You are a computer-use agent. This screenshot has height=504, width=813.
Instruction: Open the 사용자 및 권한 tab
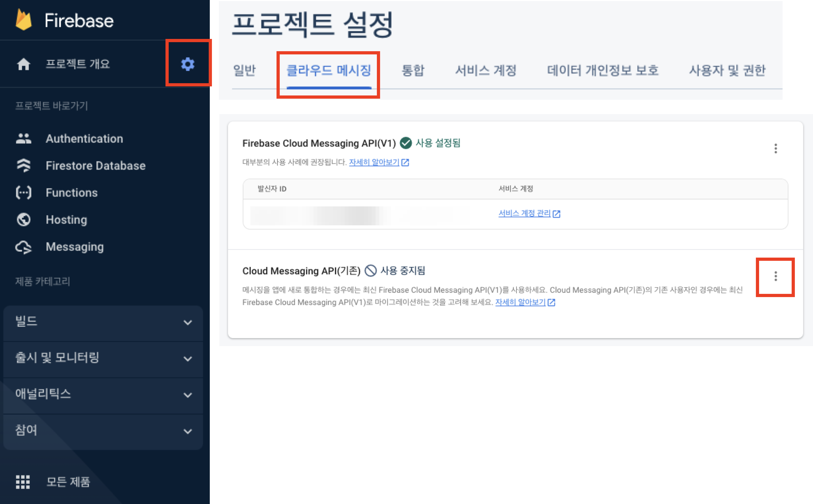pyautogui.click(x=727, y=70)
